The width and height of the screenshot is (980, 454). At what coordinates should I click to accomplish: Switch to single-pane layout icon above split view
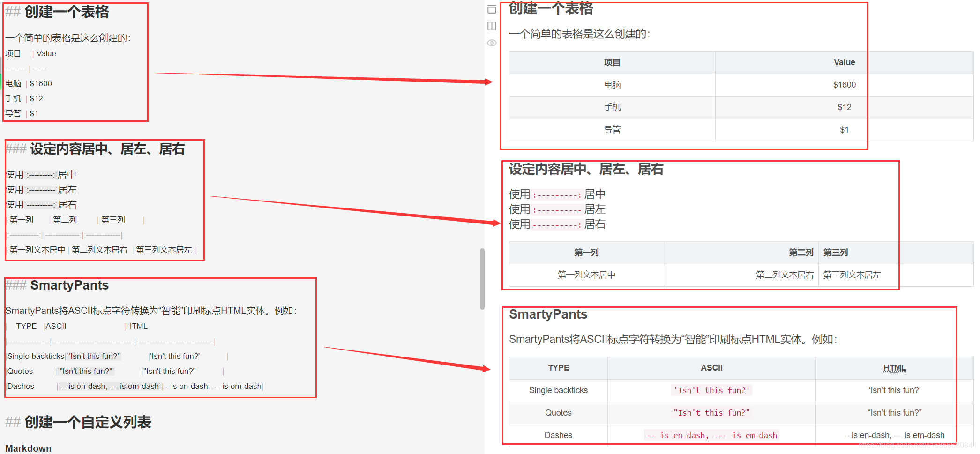click(x=492, y=9)
